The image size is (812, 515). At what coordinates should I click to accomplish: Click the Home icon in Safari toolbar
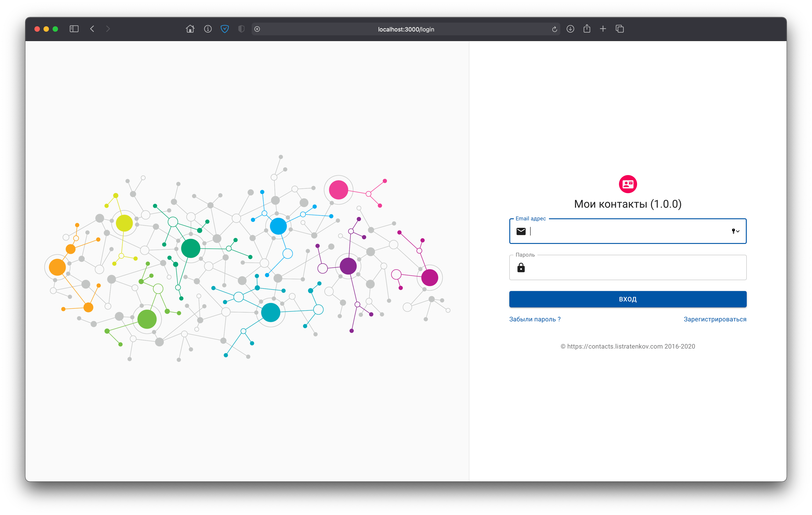190,29
